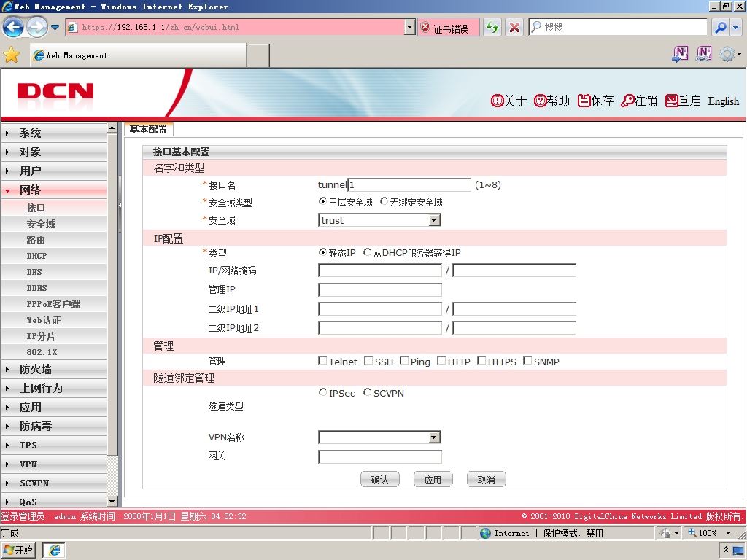Enable the HTTPS management checkbox
The image size is (747, 560).
pos(481,361)
